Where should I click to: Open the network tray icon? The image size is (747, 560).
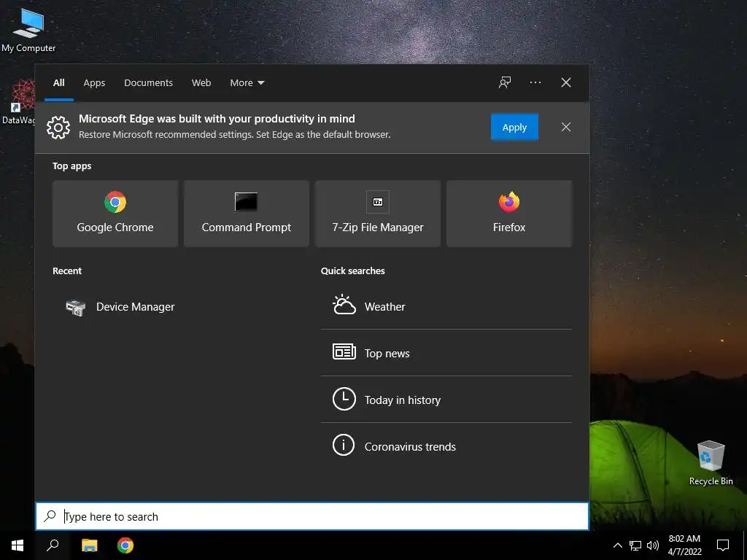pyautogui.click(x=635, y=545)
